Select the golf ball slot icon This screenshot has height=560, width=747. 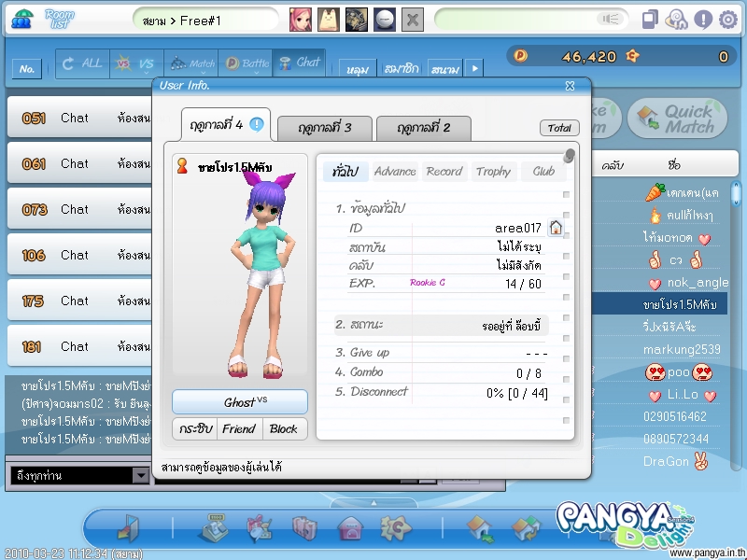[x=385, y=20]
